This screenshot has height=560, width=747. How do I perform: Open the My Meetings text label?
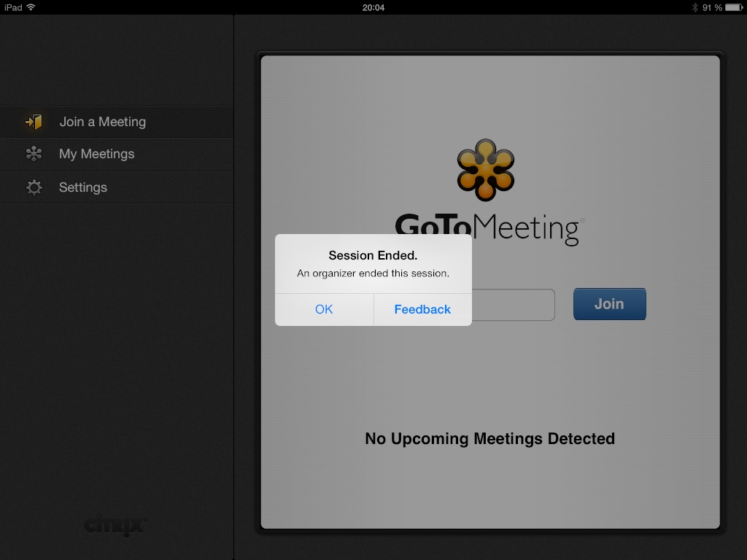tap(96, 154)
